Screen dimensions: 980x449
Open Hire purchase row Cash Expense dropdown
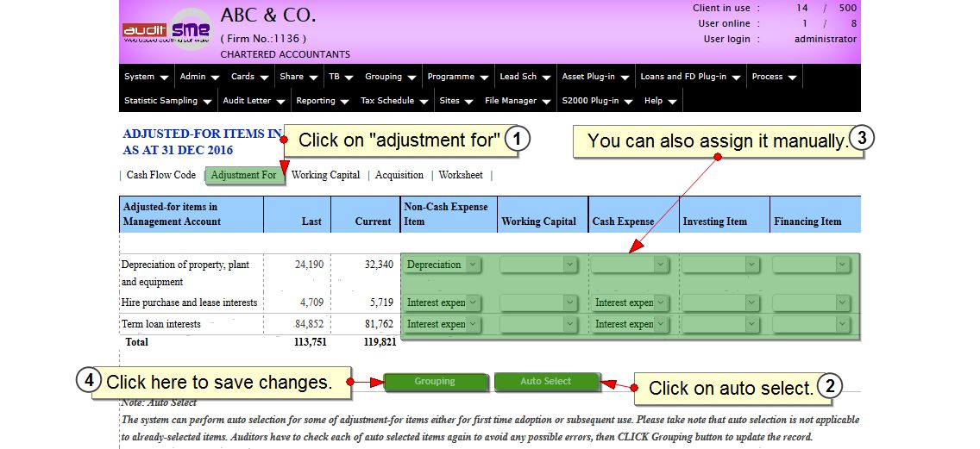[x=630, y=302]
